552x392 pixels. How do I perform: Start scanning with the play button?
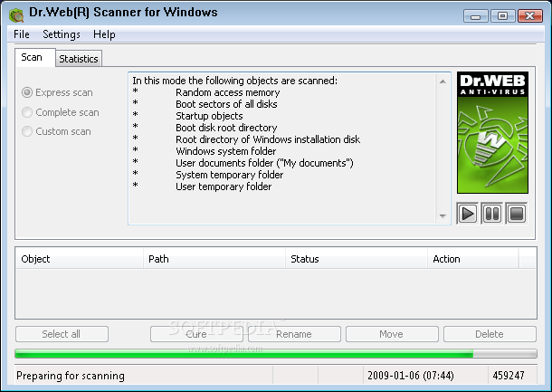[x=468, y=214]
